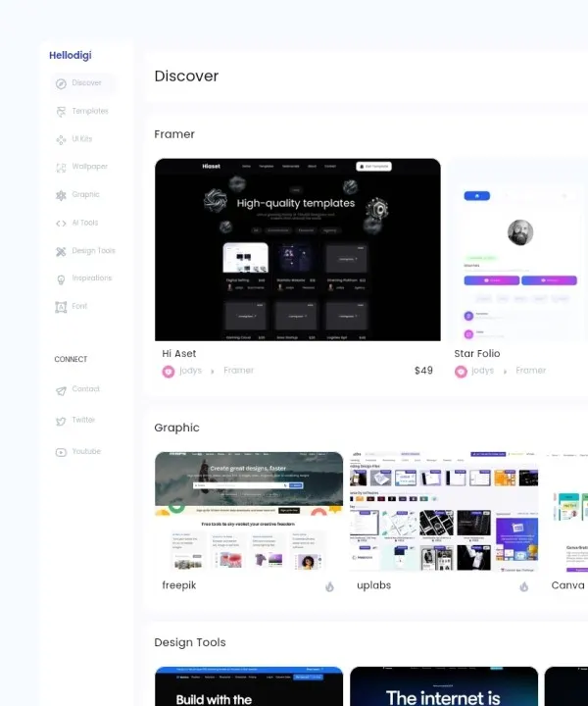Viewport: 588px width, 706px height.
Task: Click the UI Kits icon in sidebar
Action: [61, 139]
